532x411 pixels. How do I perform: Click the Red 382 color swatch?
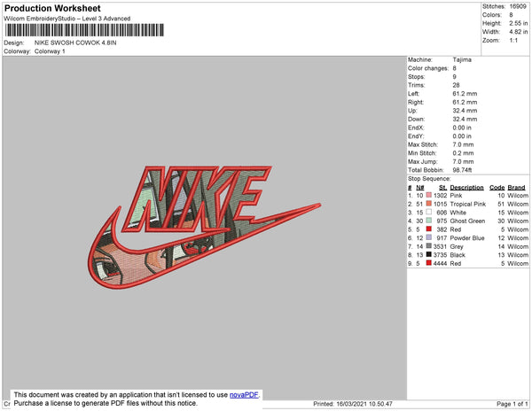point(429,229)
